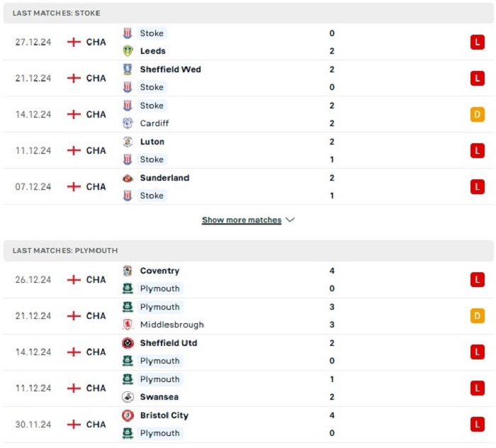The image size is (496, 448).
Task: Click the Sunderland club crest icon
Action: 128,178
